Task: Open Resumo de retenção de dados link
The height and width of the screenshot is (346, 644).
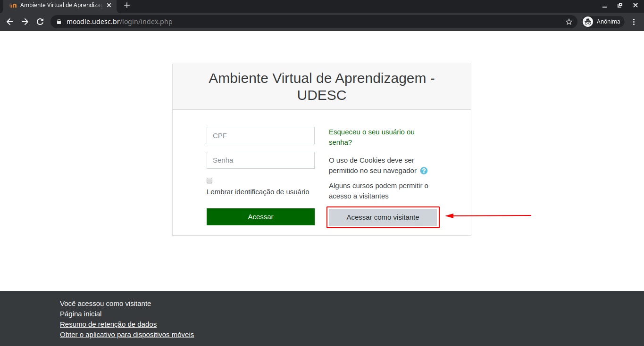Action: tap(108, 324)
